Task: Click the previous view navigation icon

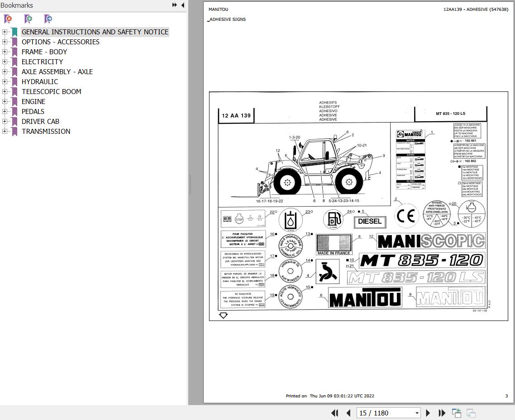Action: click(x=457, y=413)
